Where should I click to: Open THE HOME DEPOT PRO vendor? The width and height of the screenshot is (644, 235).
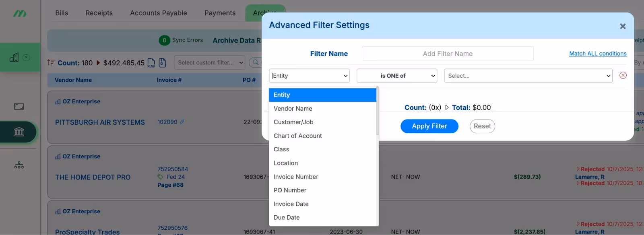pos(93,177)
